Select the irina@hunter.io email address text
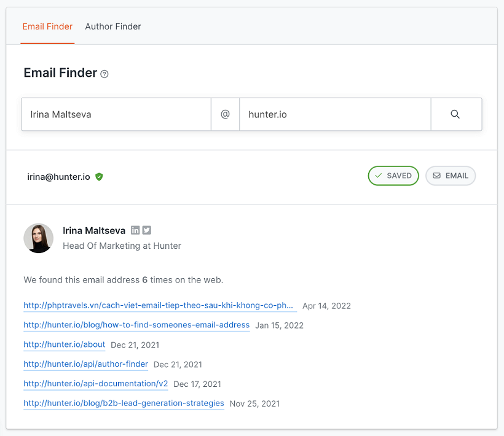The image size is (504, 436). (58, 177)
